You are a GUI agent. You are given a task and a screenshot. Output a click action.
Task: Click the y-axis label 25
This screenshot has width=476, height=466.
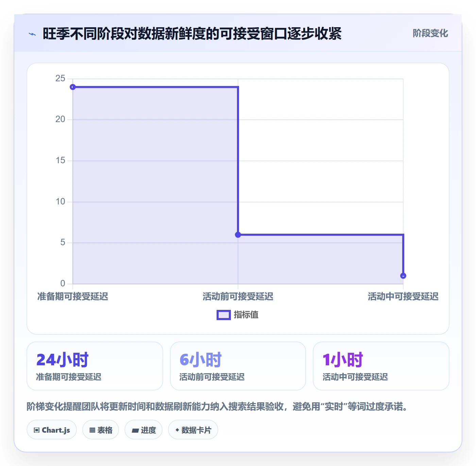(60, 79)
